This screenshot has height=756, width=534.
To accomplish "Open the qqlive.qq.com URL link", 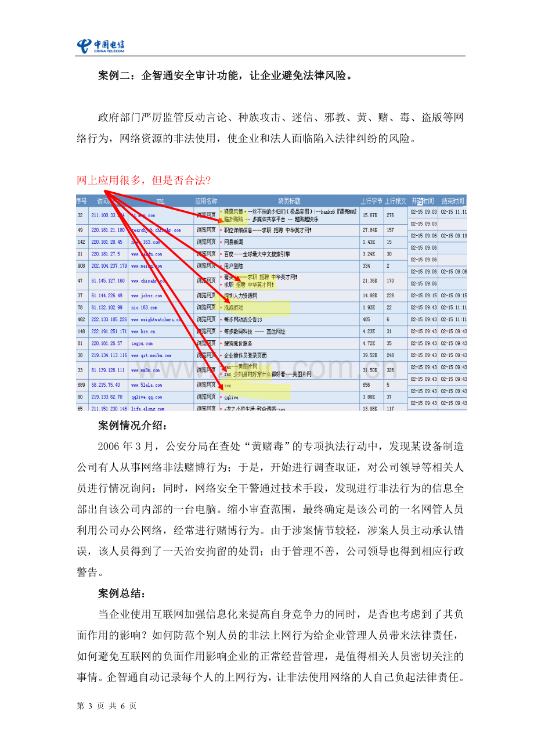I will click(x=146, y=397).
